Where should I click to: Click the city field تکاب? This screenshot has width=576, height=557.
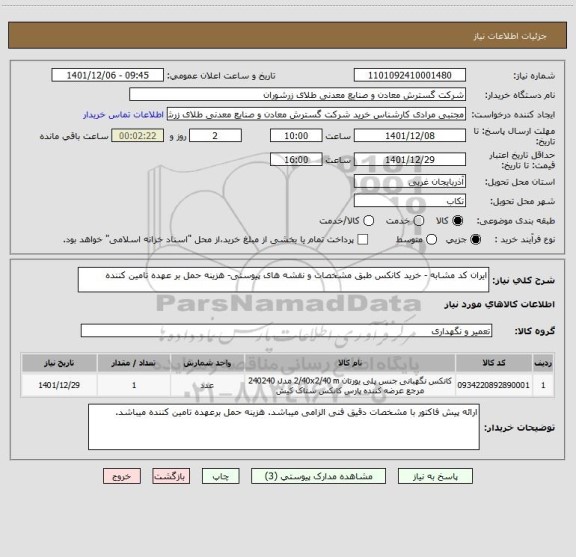point(410,201)
